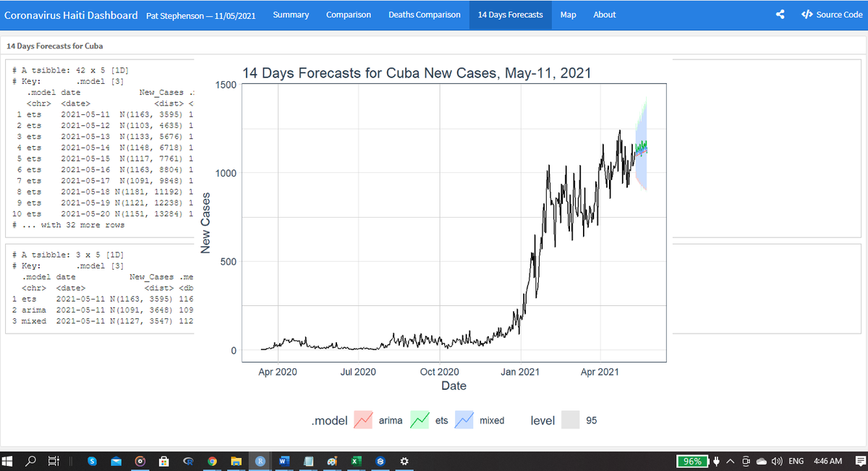
Task: Open the Deaths Comparison tab
Action: tap(425, 14)
